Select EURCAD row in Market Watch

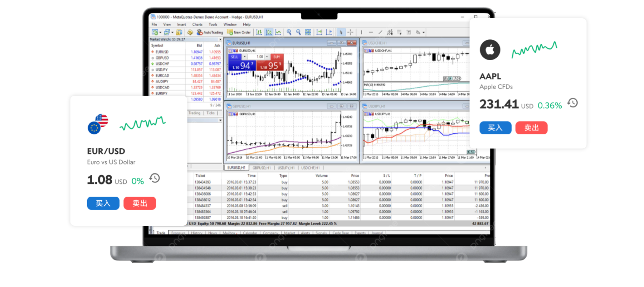click(186, 76)
